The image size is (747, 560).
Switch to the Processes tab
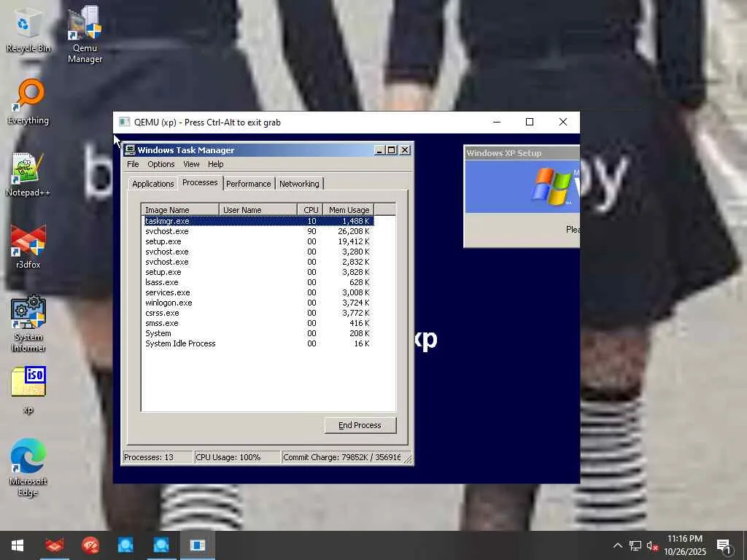200,182
